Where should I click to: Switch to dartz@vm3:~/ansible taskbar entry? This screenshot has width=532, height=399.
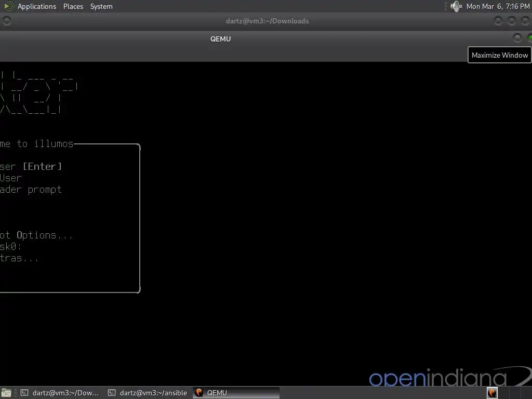147,393
